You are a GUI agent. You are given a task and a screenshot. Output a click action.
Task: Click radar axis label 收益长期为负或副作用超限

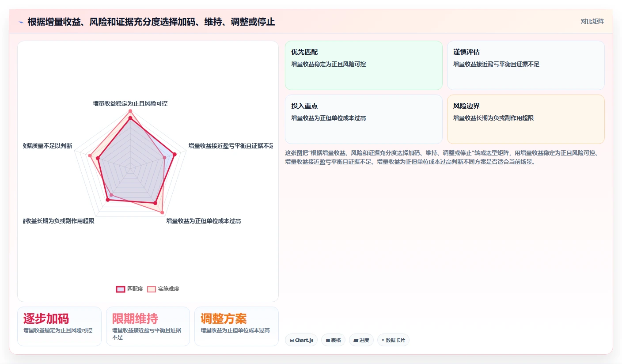click(x=59, y=221)
